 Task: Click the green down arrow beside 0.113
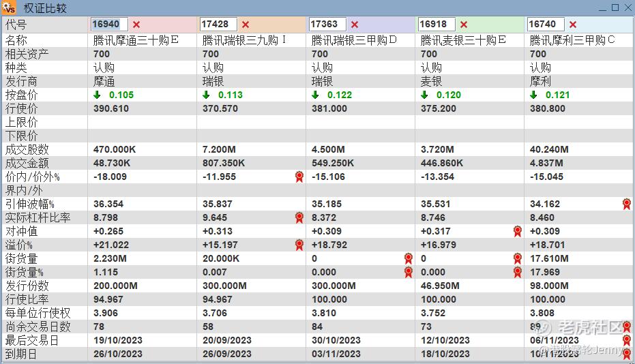(206, 95)
